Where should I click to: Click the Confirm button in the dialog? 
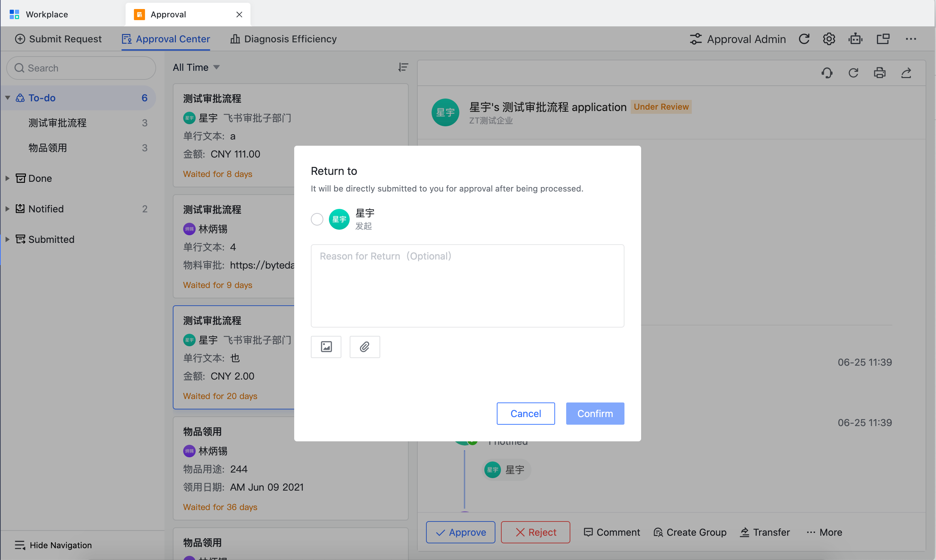(595, 414)
